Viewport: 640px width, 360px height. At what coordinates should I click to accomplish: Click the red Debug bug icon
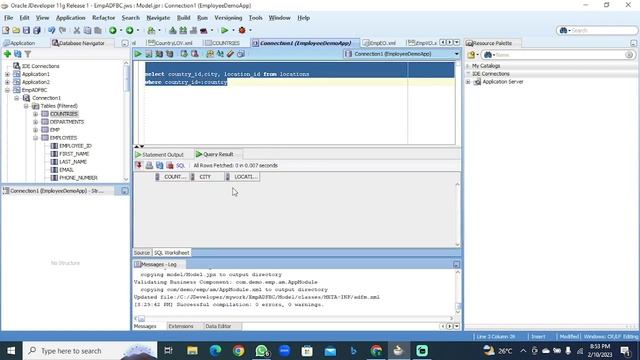242,30
